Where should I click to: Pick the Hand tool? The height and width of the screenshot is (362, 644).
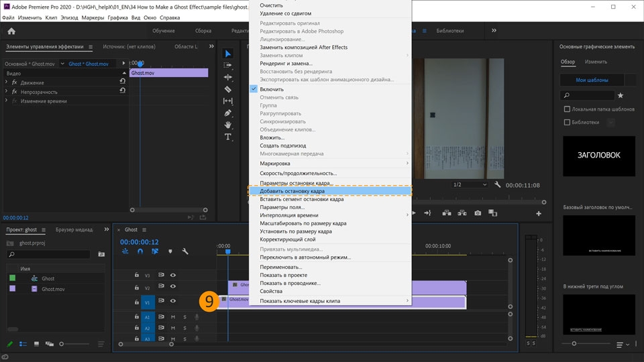(228, 125)
